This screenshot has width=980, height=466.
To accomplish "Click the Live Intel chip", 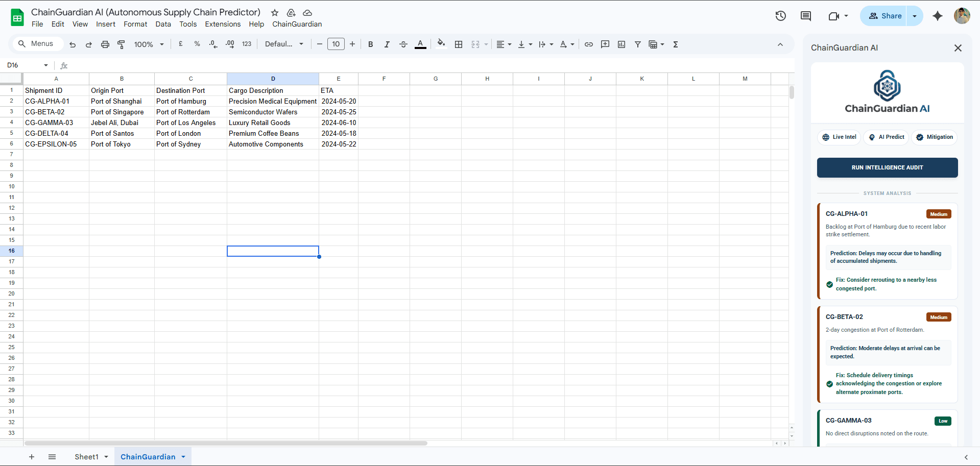I will [839, 137].
